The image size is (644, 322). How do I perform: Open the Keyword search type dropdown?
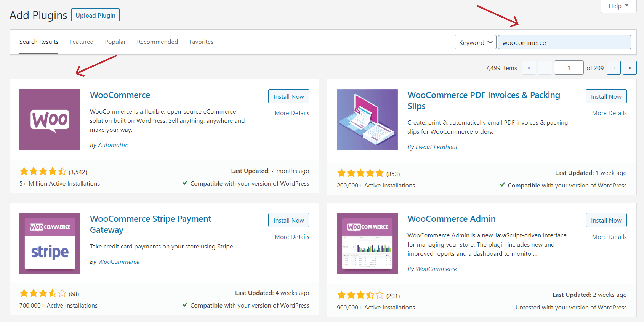[475, 42]
